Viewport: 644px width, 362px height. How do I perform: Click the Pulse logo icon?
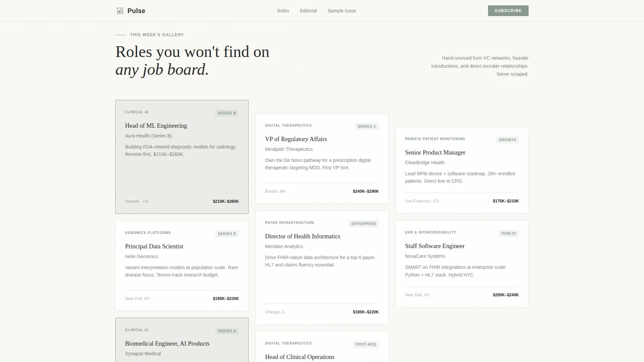tap(120, 11)
